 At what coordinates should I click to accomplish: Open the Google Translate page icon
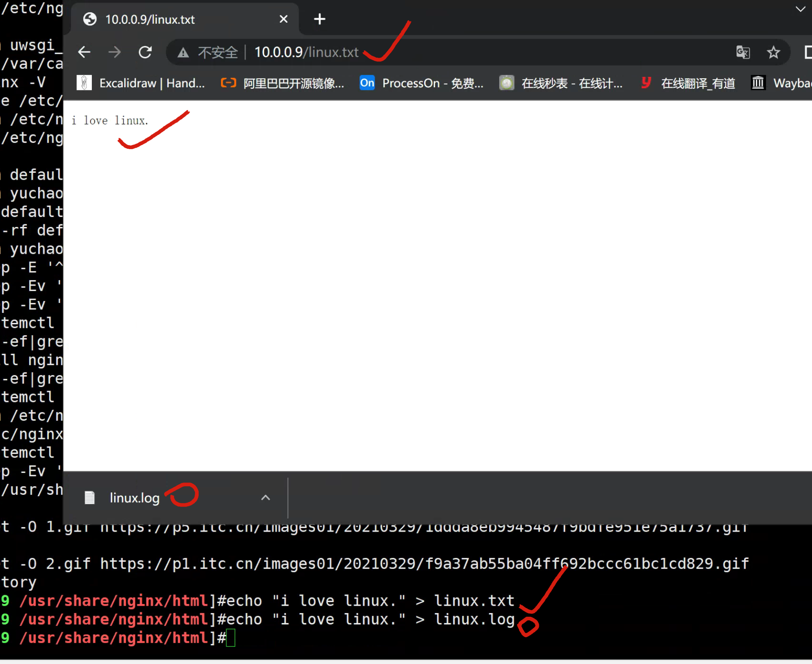pos(742,52)
